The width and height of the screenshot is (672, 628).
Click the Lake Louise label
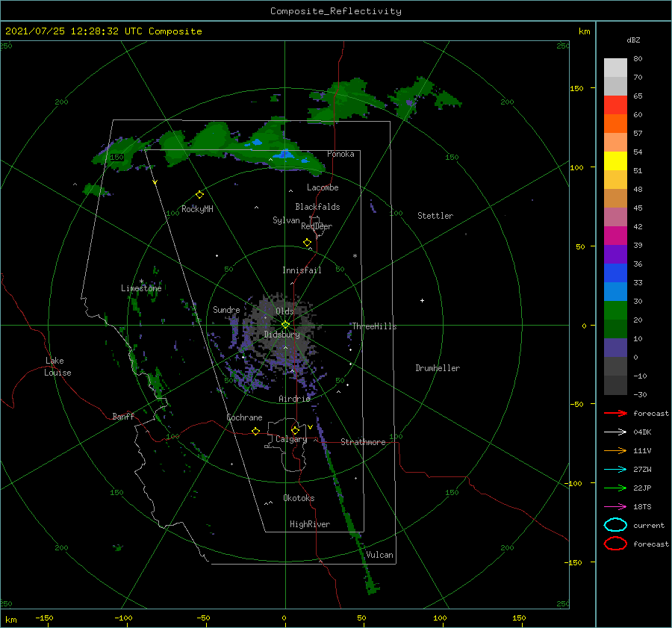(x=57, y=367)
